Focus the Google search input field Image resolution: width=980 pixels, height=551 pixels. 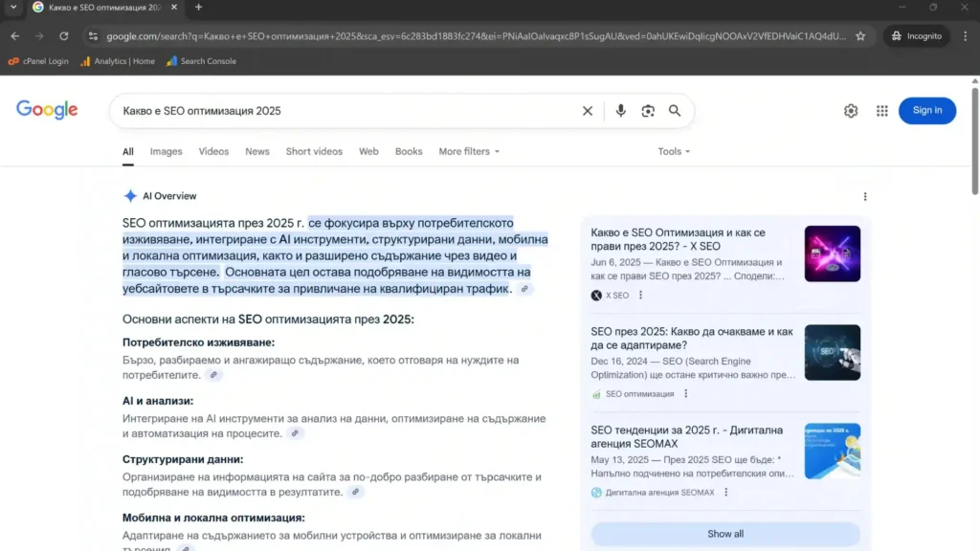(x=346, y=111)
